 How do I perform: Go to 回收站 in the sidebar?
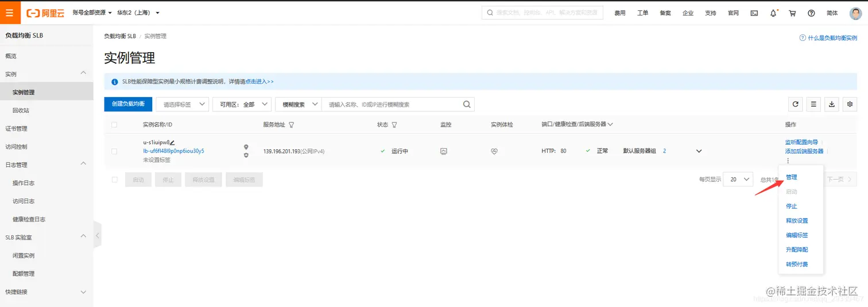click(21, 110)
